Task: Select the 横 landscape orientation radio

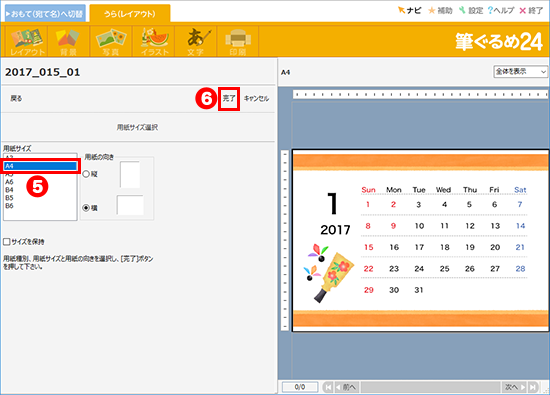Action: tap(86, 208)
